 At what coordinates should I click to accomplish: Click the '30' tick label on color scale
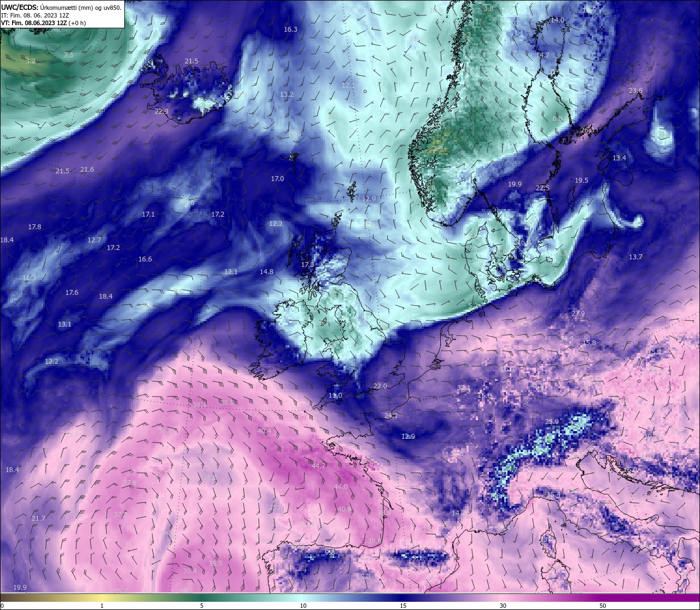coord(503,606)
